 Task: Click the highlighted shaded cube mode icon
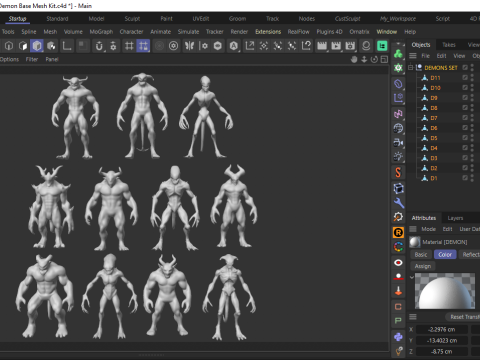click(x=37, y=46)
